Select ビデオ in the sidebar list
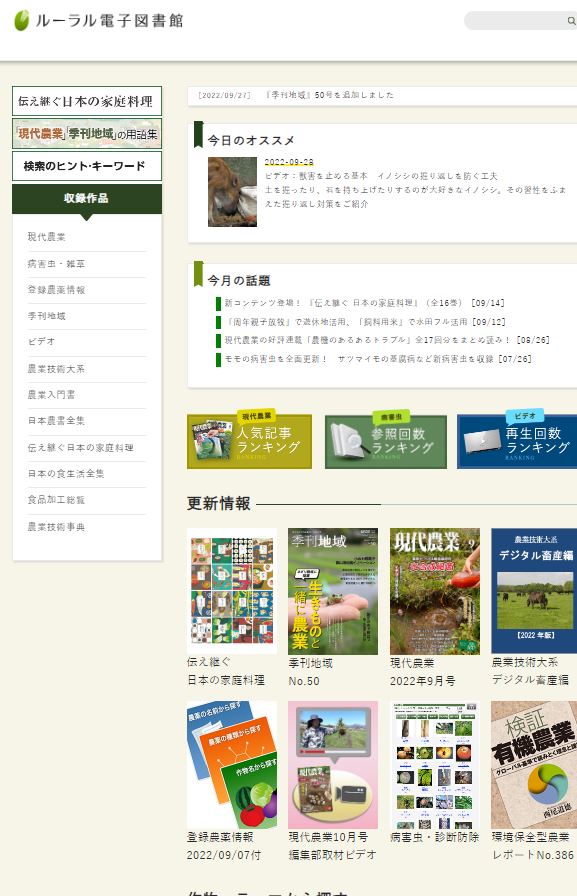This screenshot has width=577, height=896. [41, 341]
